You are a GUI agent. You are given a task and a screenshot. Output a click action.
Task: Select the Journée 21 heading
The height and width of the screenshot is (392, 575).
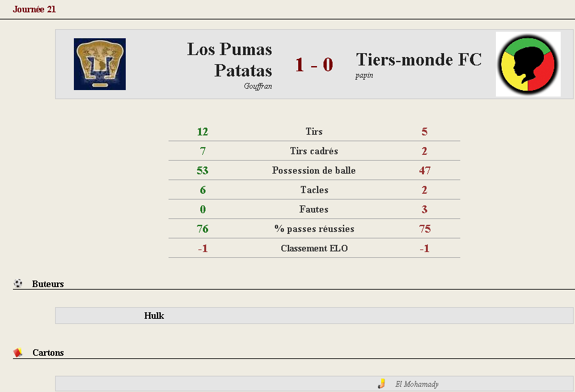[x=34, y=10]
